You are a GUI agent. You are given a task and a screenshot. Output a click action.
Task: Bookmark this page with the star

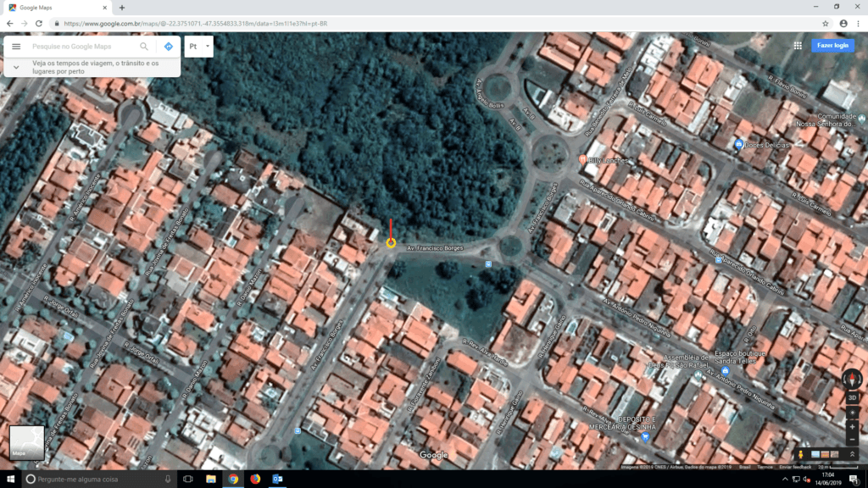[826, 23]
